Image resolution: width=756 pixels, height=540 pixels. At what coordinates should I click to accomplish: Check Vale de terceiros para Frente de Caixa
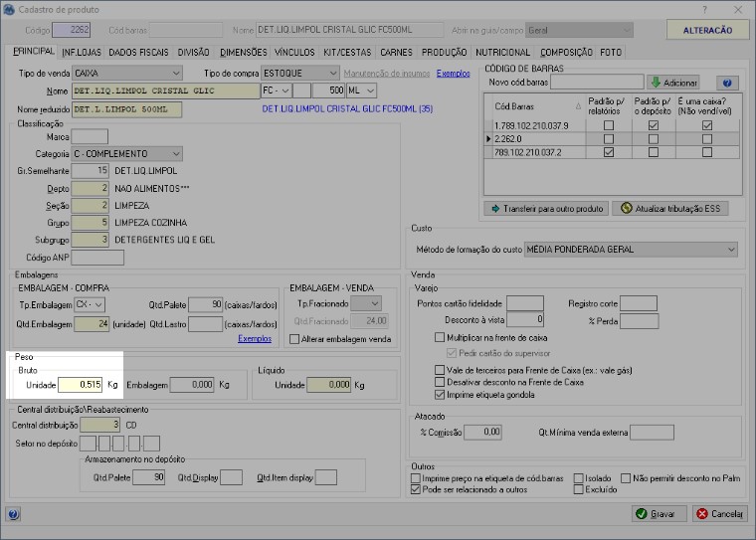(x=440, y=370)
